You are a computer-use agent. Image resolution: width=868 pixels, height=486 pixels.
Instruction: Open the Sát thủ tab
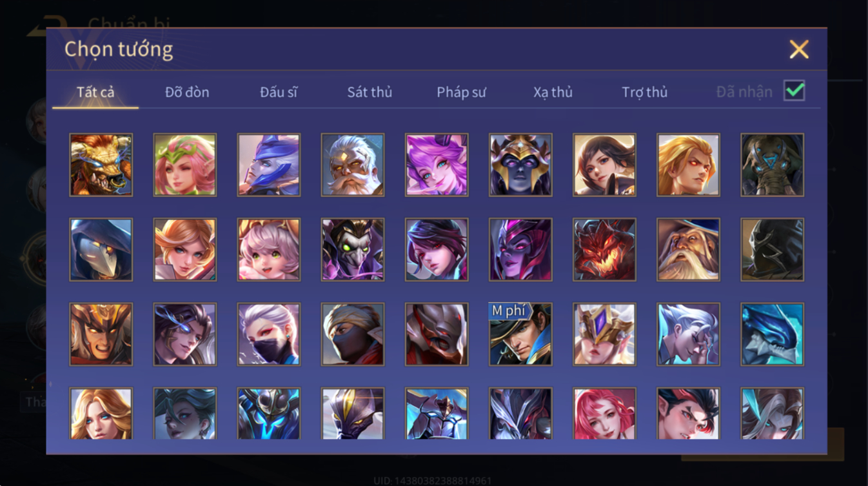pyautogui.click(x=370, y=92)
